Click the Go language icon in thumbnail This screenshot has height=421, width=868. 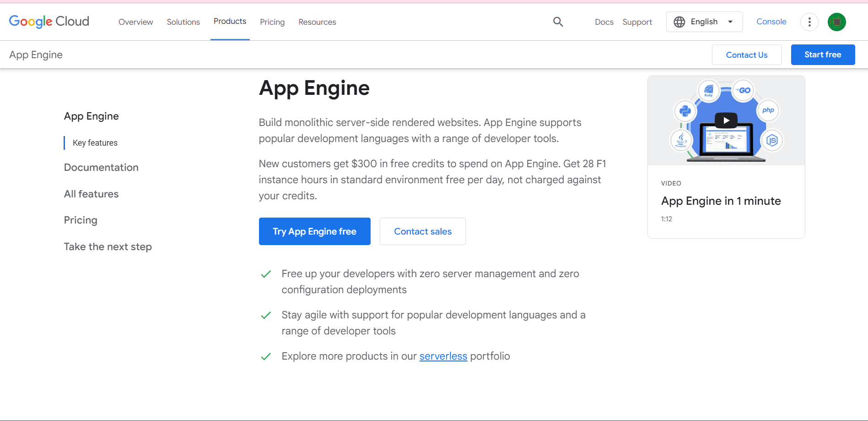[x=744, y=90]
